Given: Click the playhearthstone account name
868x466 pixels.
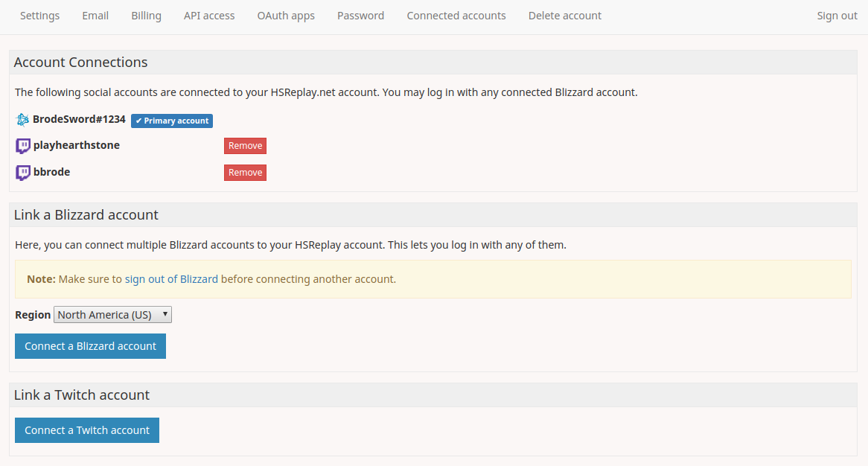Looking at the screenshot, I should [x=77, y=145].
